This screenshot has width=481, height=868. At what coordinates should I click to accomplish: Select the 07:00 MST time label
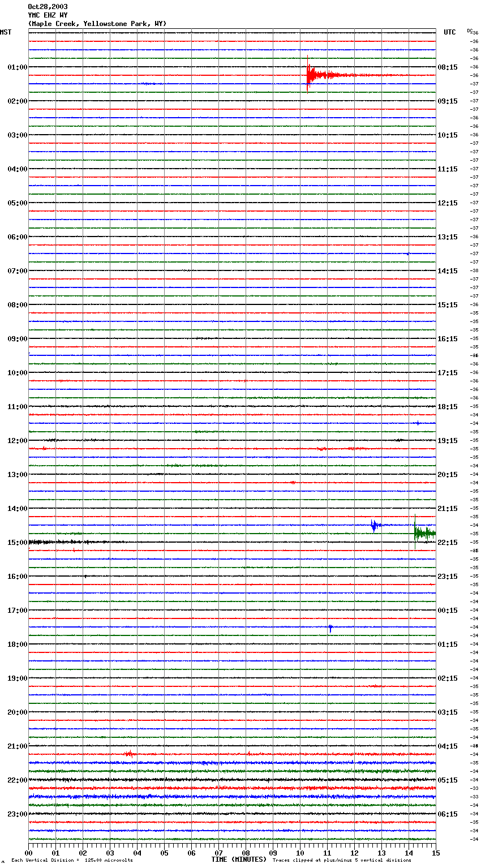pos(18,271)
